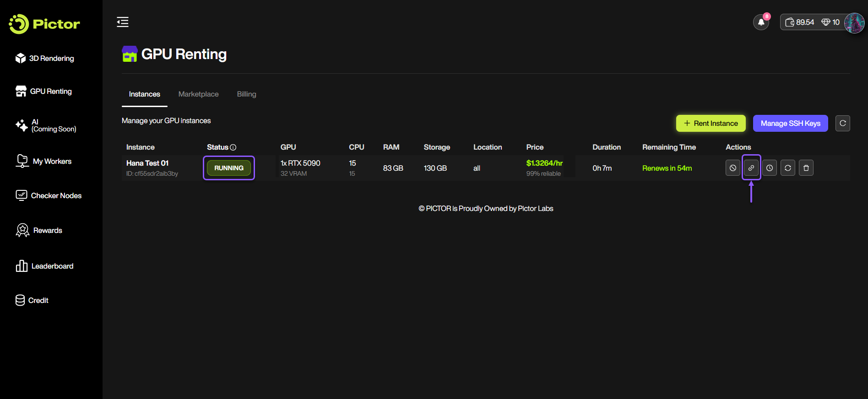Screen dimensions: 868x399
Task: Click the Status info icon in table header
Action: pyautogui.click(x=233, y=147)
